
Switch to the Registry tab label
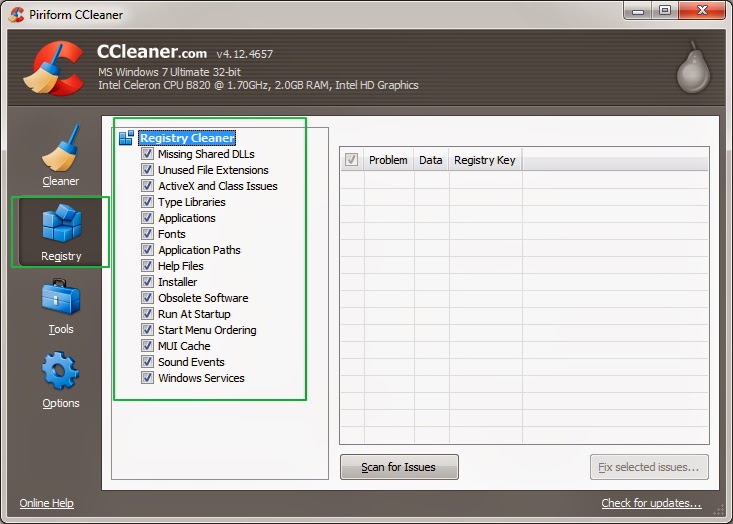coord(61,256)
